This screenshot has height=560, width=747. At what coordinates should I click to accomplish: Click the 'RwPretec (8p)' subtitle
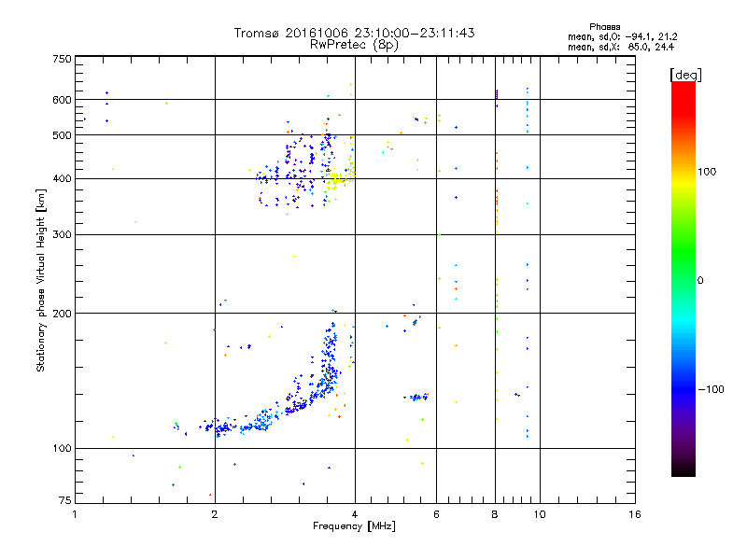[354, 45]
